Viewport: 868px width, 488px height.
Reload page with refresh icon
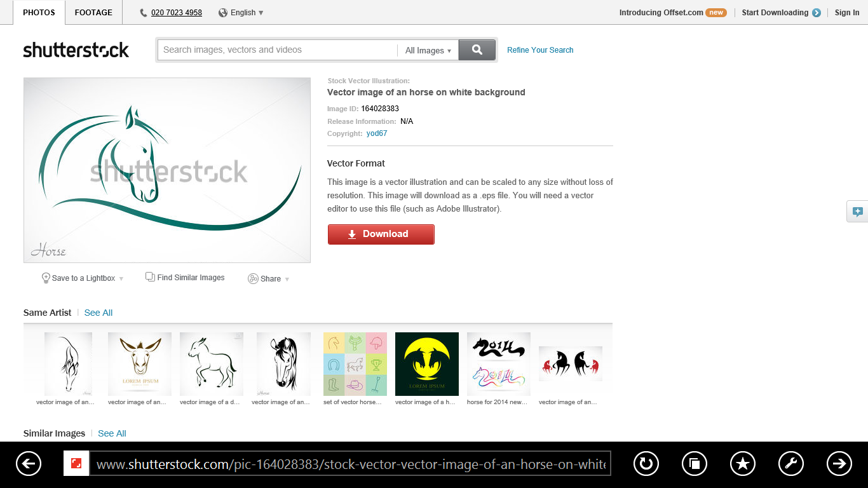646,464
